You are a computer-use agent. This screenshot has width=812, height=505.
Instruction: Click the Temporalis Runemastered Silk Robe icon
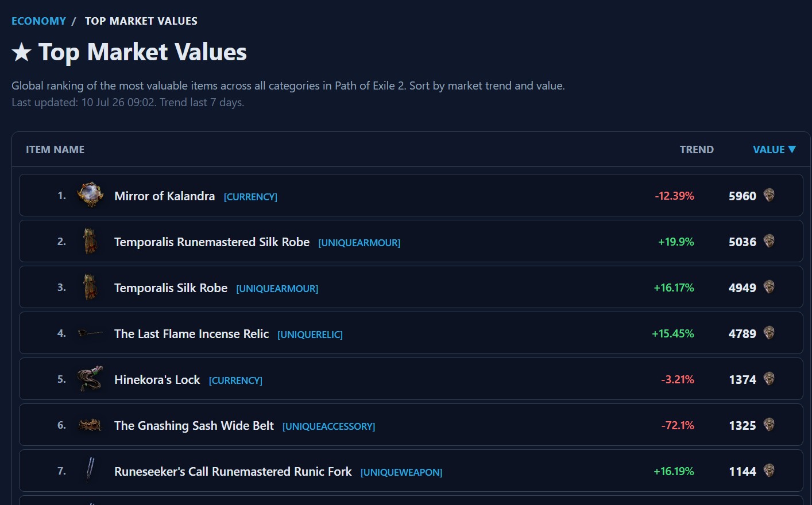pos(90,241)
